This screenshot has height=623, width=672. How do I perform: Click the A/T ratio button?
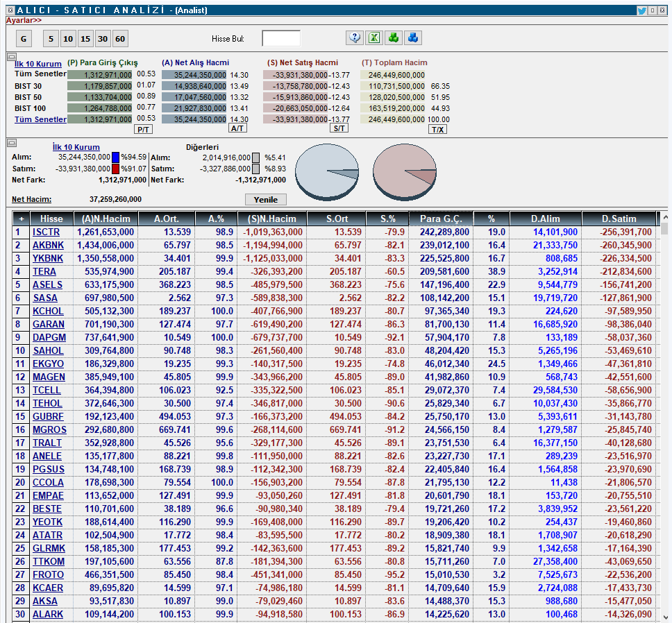[237, 128]
